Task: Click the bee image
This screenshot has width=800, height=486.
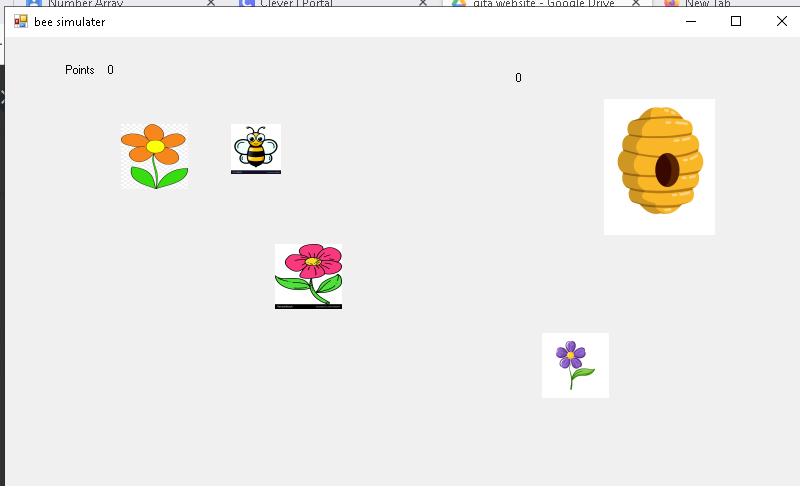Action: (x=255, y=149)
